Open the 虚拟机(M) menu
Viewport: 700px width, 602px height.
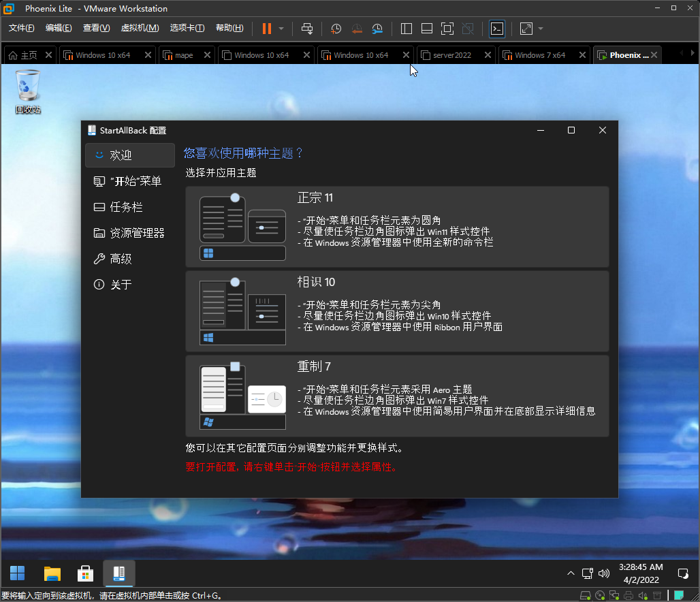coord(140,28)
